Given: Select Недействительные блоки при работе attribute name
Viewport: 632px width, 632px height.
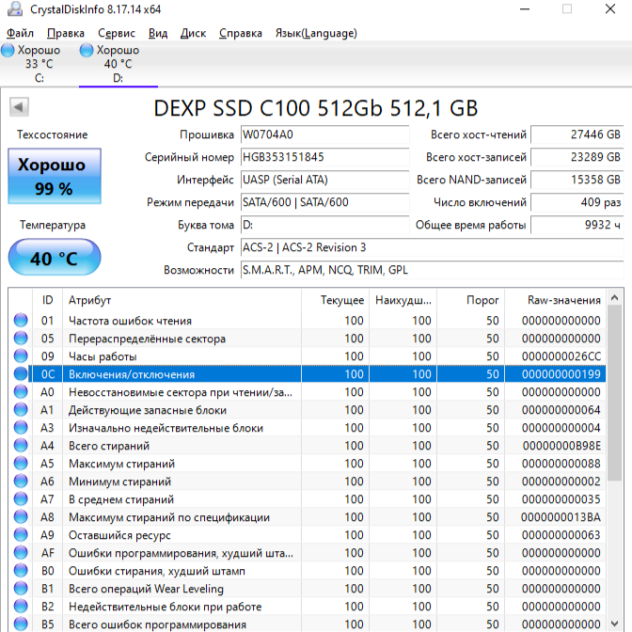Looking at the screenshot, I should [x=165, y=607].
